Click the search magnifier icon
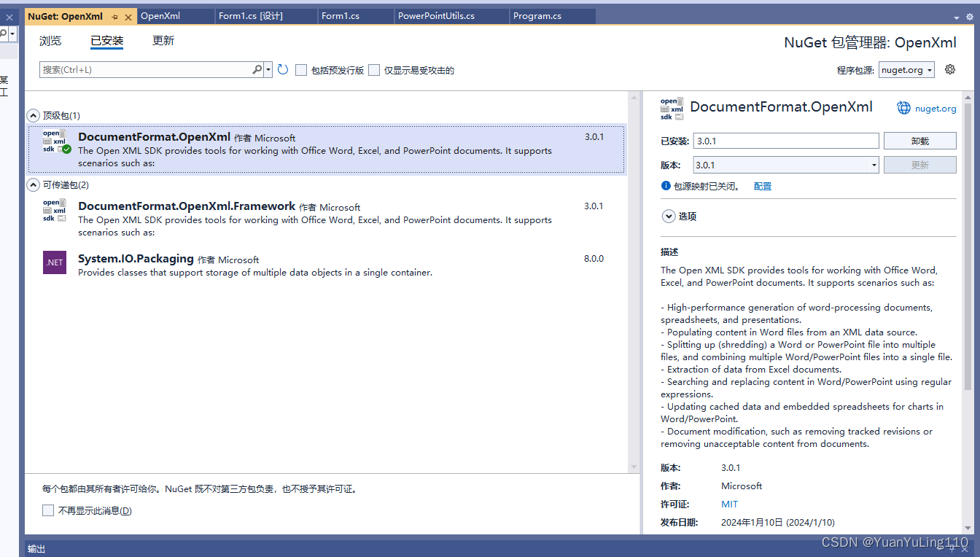Viewport: 980px width, 557px height. pos(257,69)
